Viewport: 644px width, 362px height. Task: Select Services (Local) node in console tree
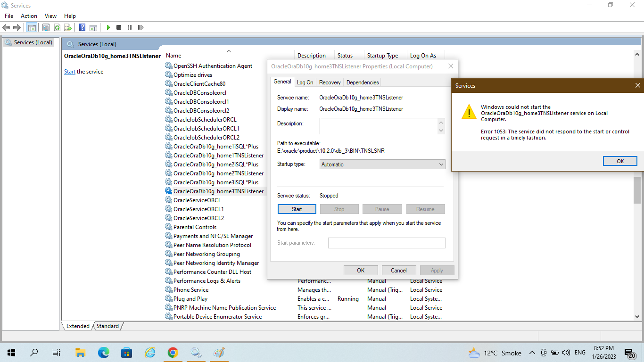[29, 42]
